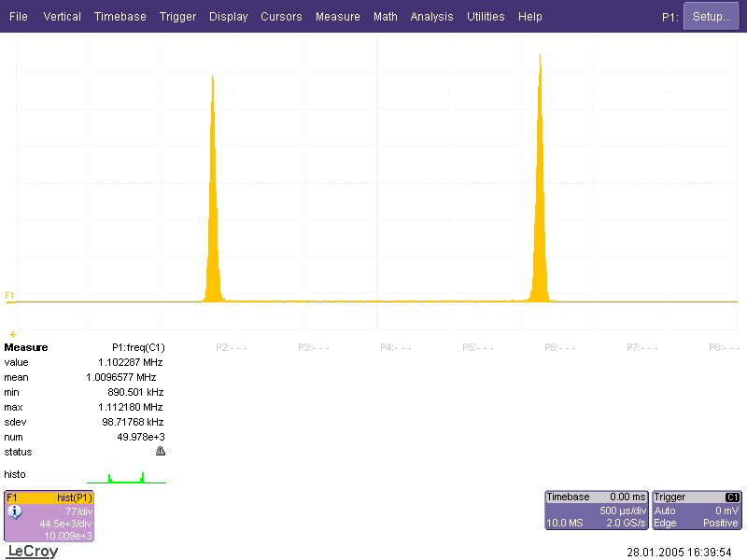747x560 pixels.
Task: Open the Cursors menu
Action: pyautogui.click(x=281, y=17)
